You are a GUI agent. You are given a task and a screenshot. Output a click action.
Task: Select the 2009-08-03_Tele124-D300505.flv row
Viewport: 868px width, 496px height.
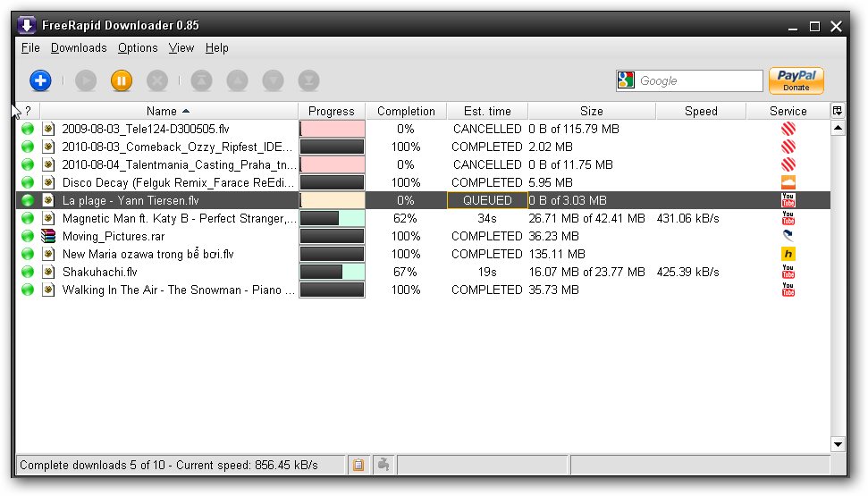423,129
